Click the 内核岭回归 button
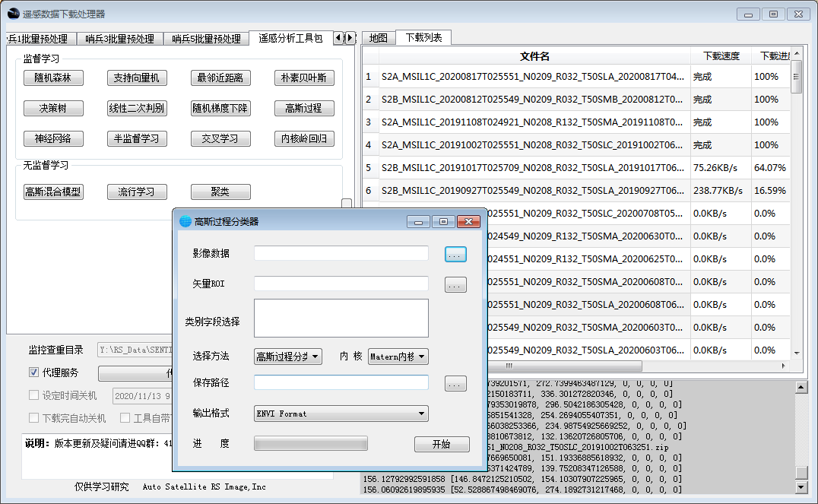 303,138
